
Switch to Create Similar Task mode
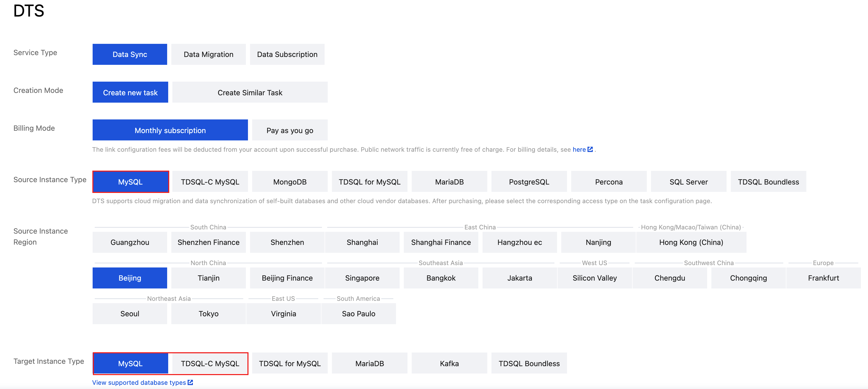[x=250, y=92]
